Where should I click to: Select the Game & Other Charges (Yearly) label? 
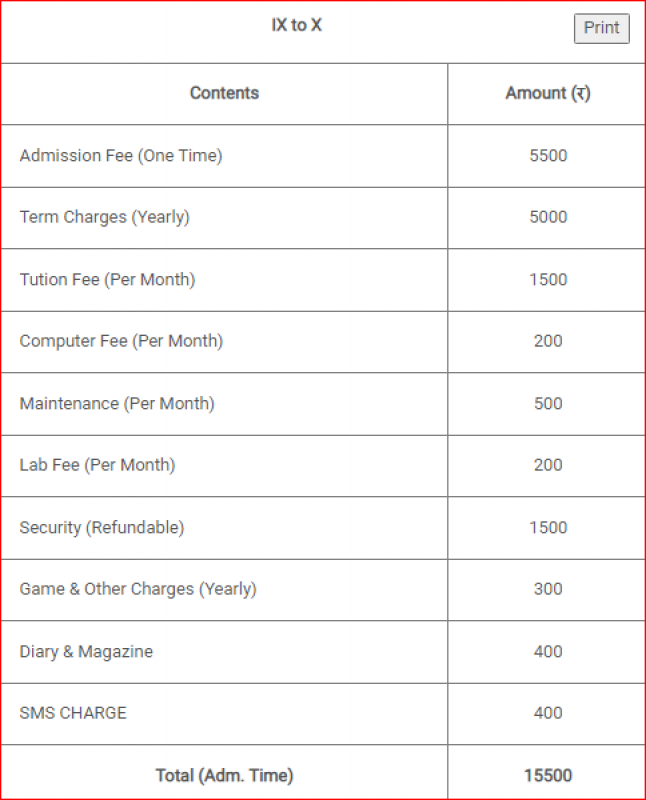coord(138,589)
